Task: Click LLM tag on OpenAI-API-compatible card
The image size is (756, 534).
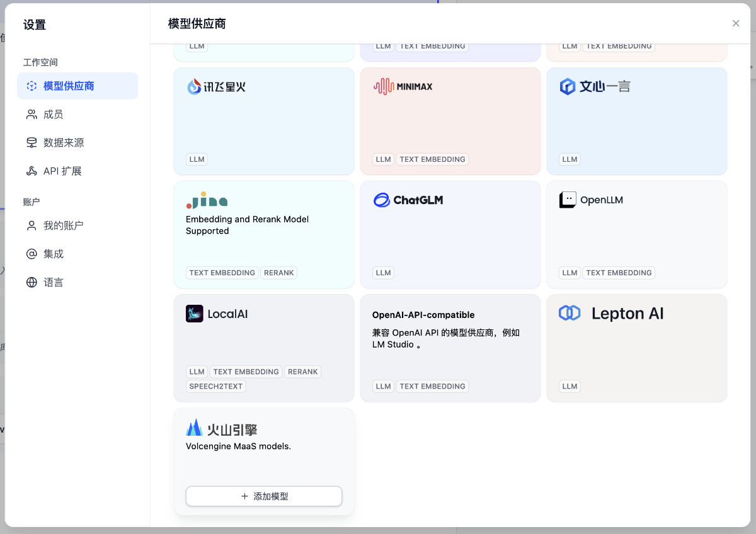Action: pyautogui.click(x=384, y=386)
